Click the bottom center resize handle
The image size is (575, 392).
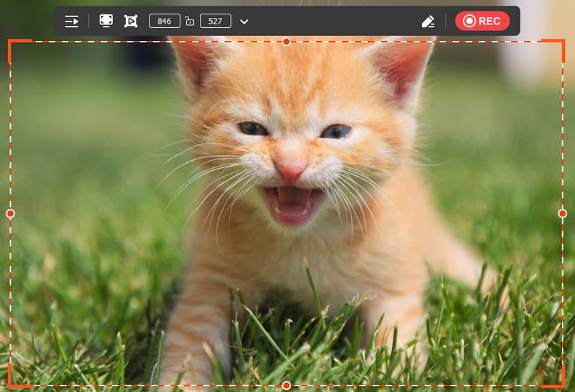[286, 386]
